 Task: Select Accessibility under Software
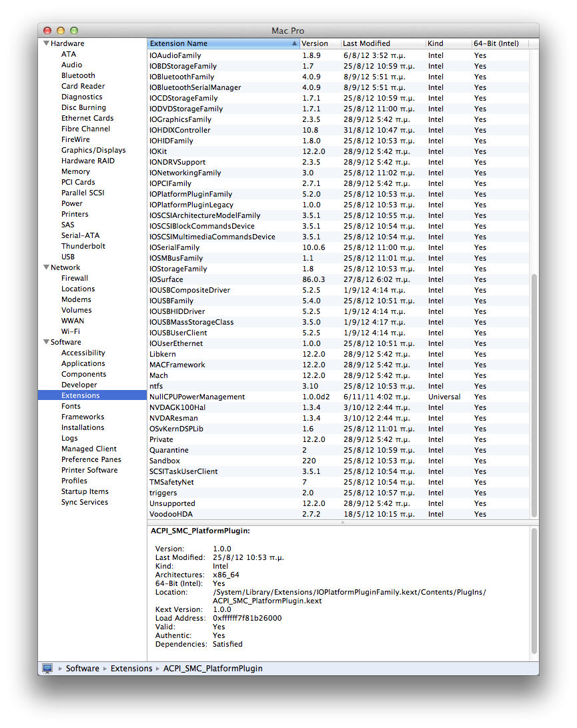(x=83, y=353)
